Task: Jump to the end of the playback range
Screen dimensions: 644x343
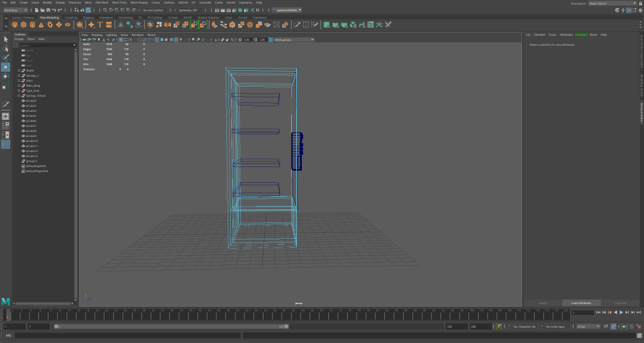Action: coord(639,312)
